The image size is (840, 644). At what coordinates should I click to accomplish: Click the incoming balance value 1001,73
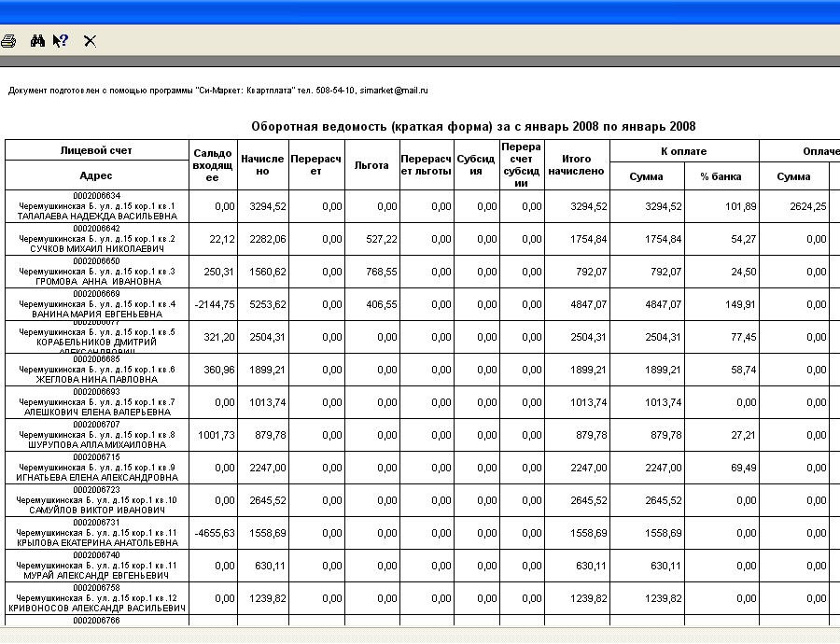[217, 435]
